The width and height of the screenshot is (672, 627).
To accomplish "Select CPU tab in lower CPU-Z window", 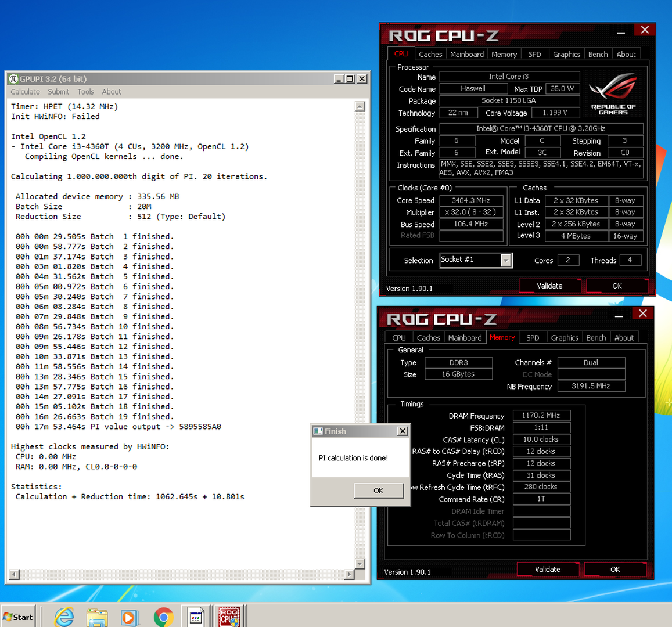I will pyautogui.click(x=398, y=338).
